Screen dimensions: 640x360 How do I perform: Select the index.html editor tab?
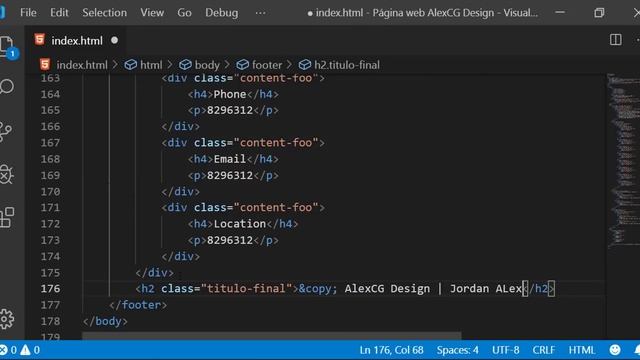click(76, 40)
